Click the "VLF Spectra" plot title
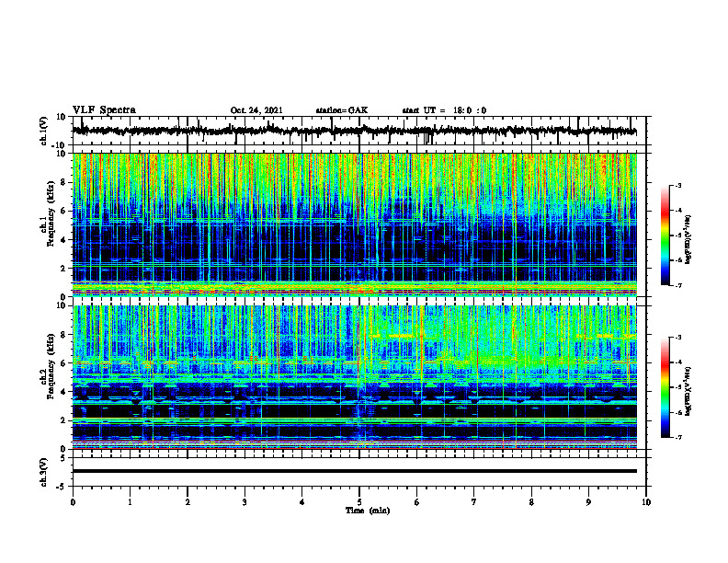Image resolution: width=728 pixels, height=563 pixels. tap(104, 110)
